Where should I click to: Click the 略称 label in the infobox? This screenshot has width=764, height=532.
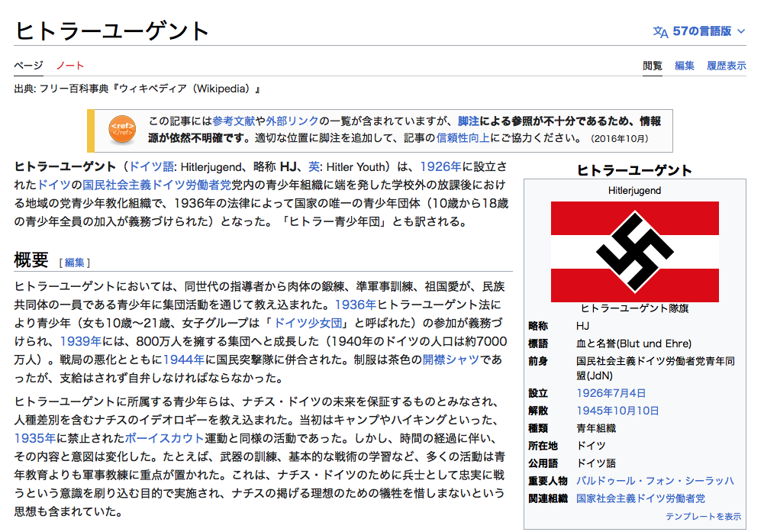[538, 326]
